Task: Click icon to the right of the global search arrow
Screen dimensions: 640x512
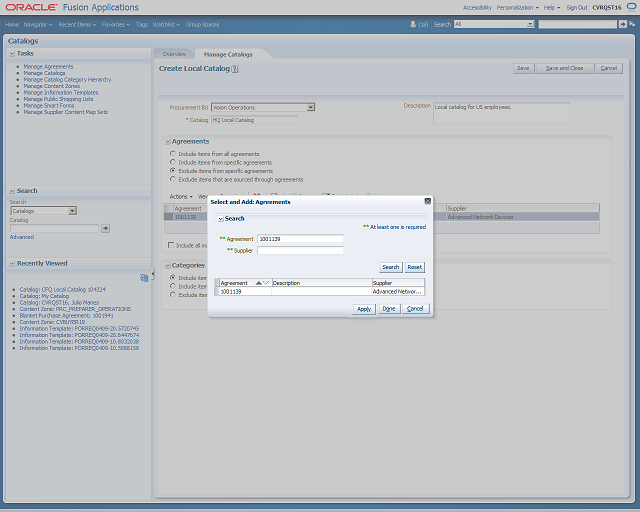Action: click(x=632, y=24)
